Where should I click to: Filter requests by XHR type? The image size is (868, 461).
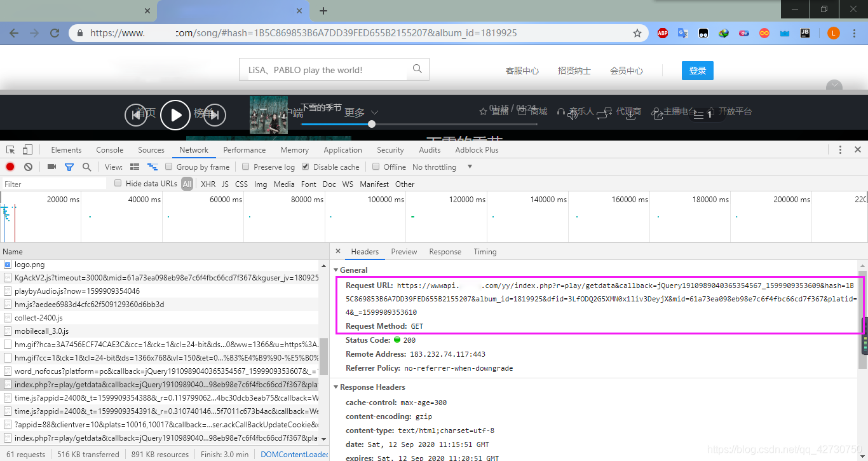click(208, 184)
